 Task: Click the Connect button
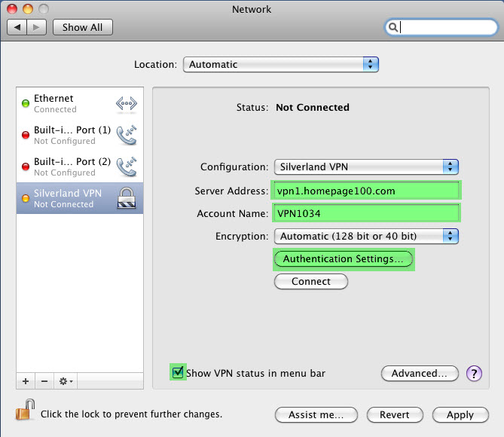tap(311, 281)
